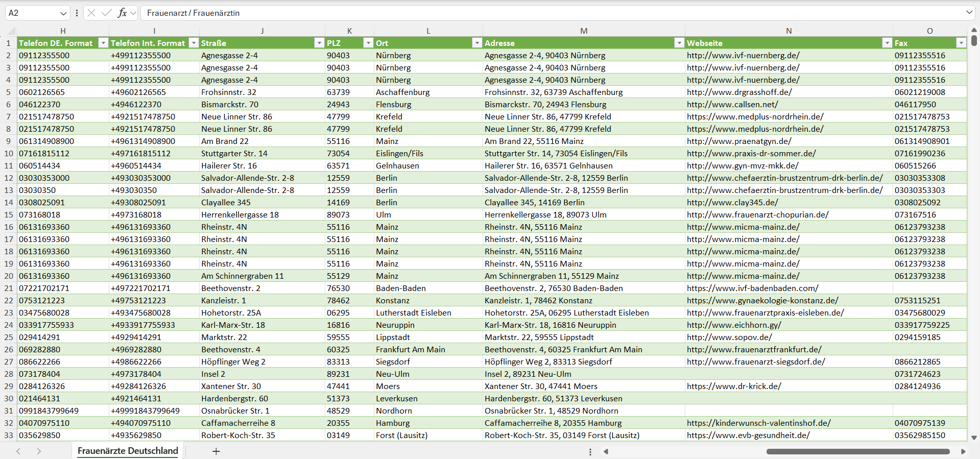
Task: Open the PLZ column filter dropdown
Action: [368, 43]
